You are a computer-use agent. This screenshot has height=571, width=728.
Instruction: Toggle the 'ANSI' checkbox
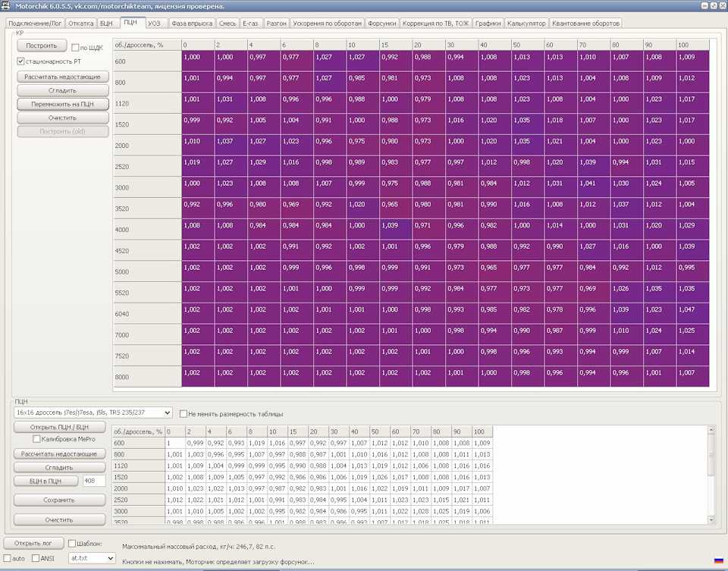coord(36,558)
